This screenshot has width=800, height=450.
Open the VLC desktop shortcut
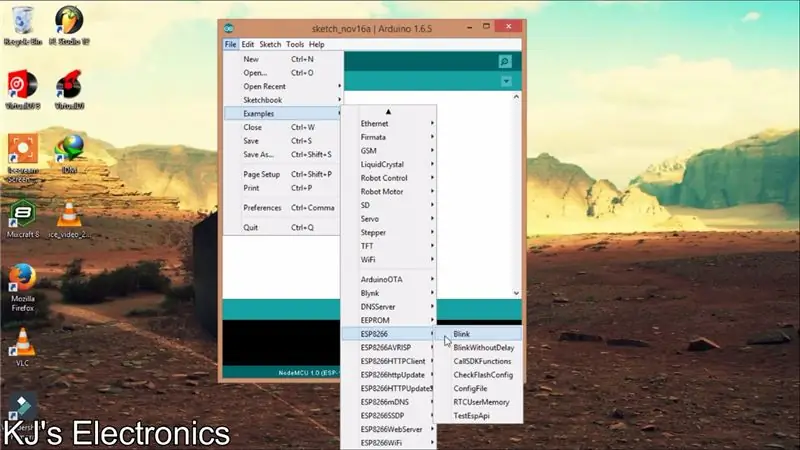(22, 347)
